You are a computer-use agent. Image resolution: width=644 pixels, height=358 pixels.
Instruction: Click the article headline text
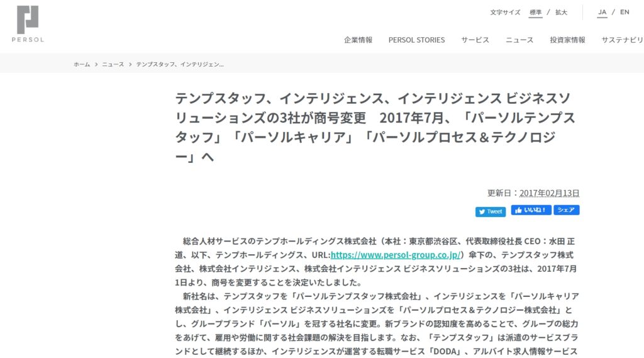[x=375, y=127]
